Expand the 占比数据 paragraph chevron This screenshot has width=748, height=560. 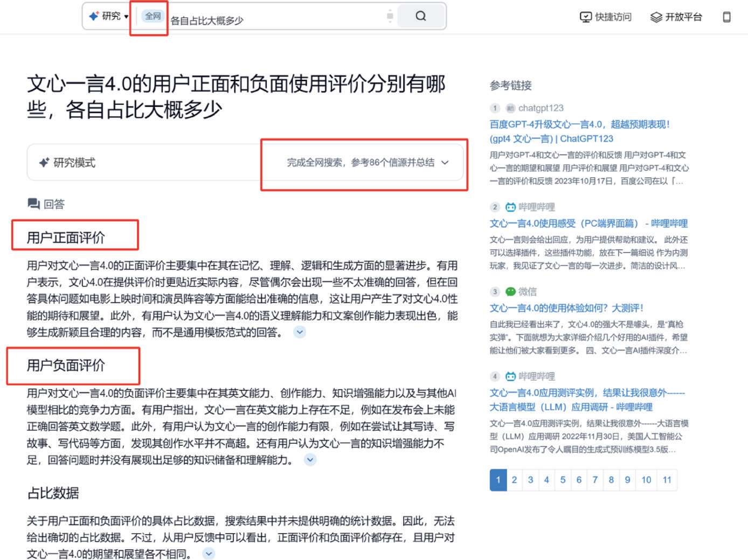(x=209, y=554)
